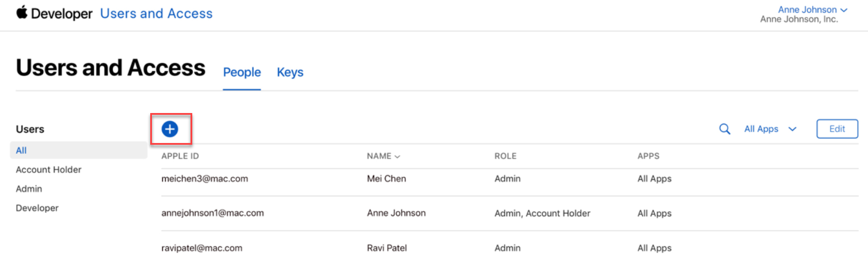This screenshot has height=267, width=868.
Task: Open the All Apps filter dropdown
Action: pos(770,129)
